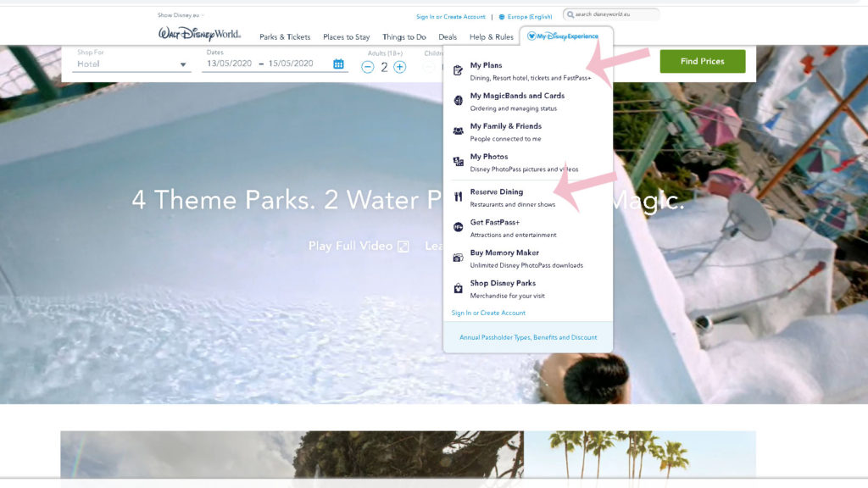Click 'Restaurants and dinner shows' description

[x=513, y=205]
